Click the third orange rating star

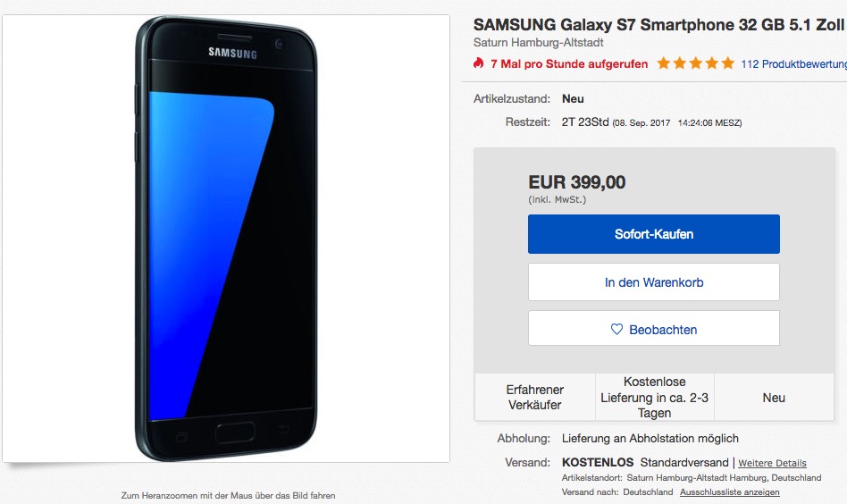[x=696, y=63]
